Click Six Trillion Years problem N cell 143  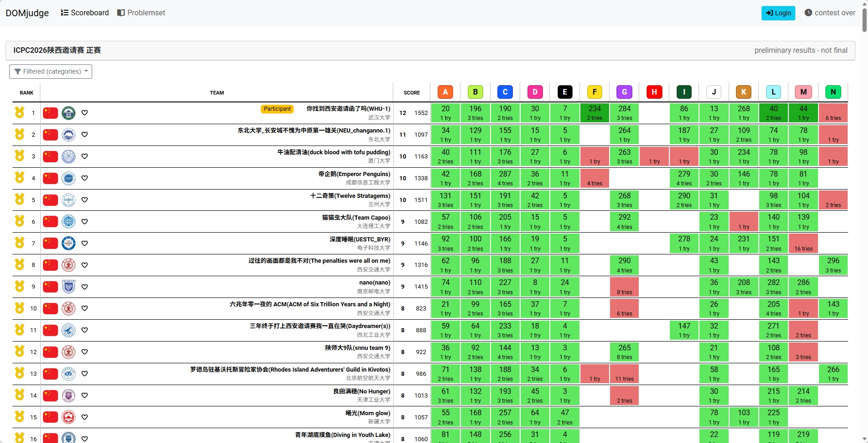click(x=833, y=308)
